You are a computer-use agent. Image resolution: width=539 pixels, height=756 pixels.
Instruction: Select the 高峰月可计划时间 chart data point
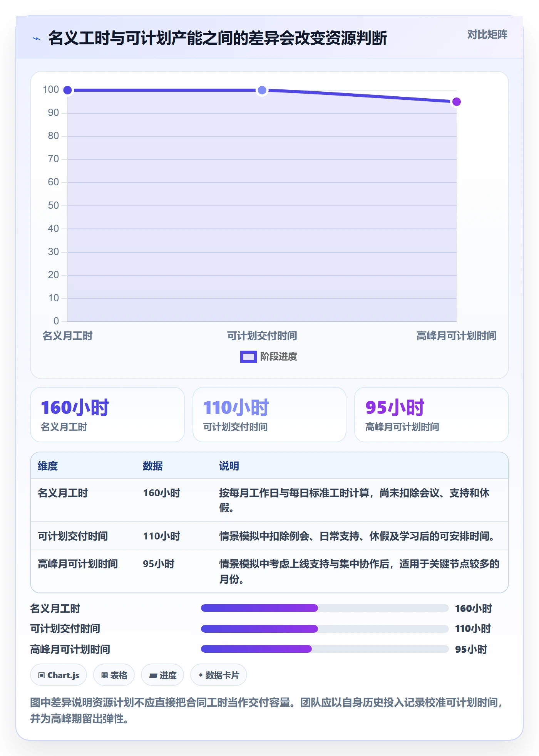[457, 102]
